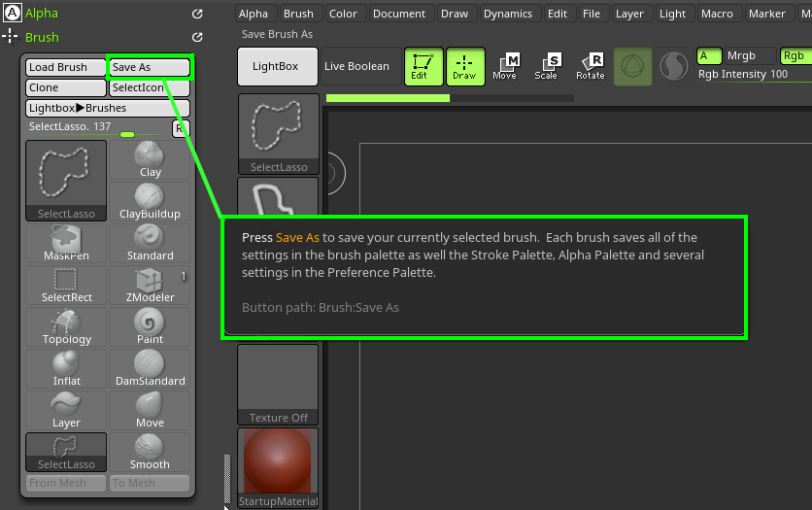Click the large SelectLasso brush in palette
Image resolution: width=812 pixels, height=510 pixels.
tap(66, 181)
